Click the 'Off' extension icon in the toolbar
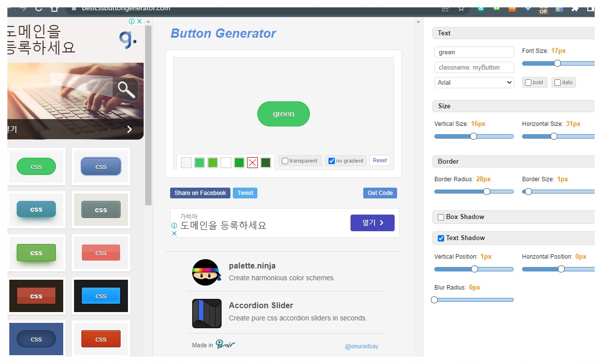The height and width of the screenshot is (364, 602). 544,8
